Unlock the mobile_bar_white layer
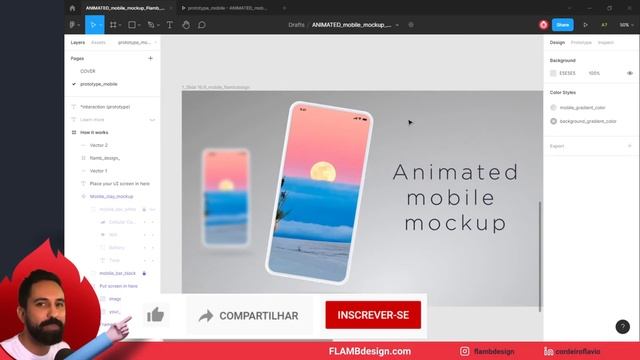The height and width of the screenshot is (360, 640). coord(144,209)
